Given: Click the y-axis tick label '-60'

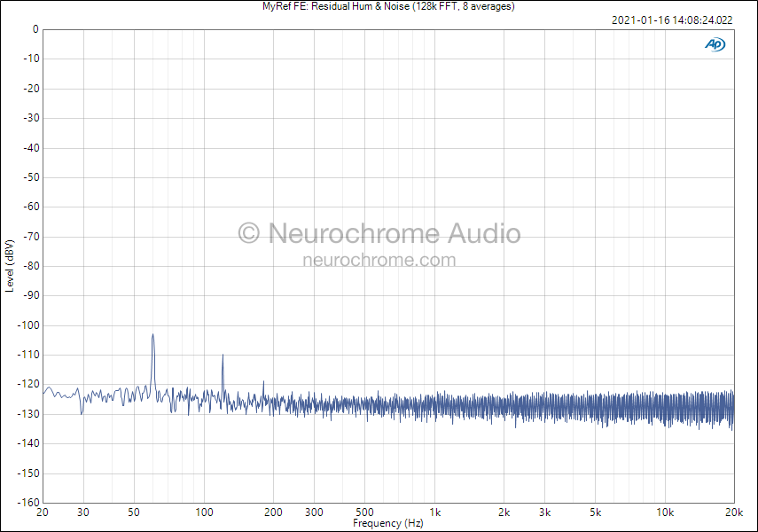Looking at the screenshot, I should click(x=31, y=207).
